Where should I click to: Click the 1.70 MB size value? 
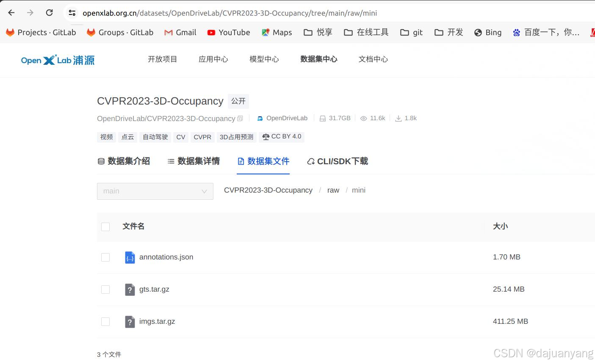506,257
